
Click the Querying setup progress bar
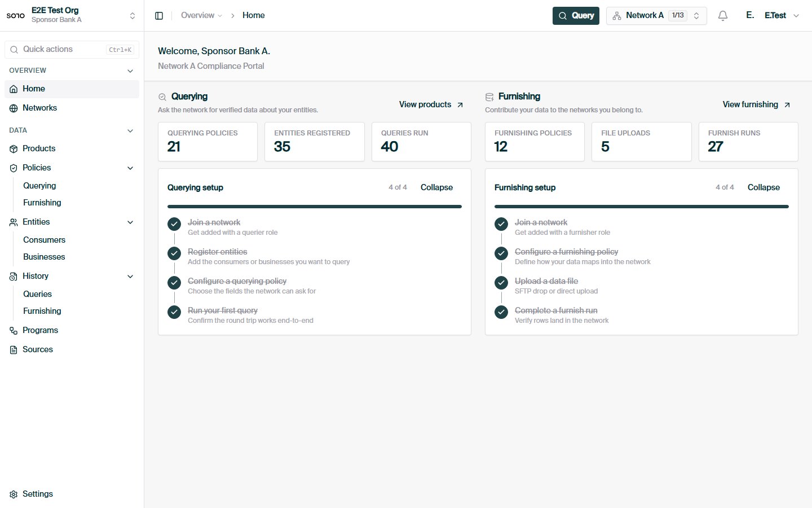315,207
